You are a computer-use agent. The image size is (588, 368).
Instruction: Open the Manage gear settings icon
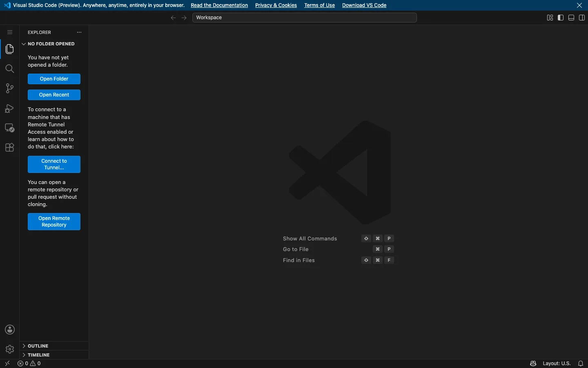(10, 350)
